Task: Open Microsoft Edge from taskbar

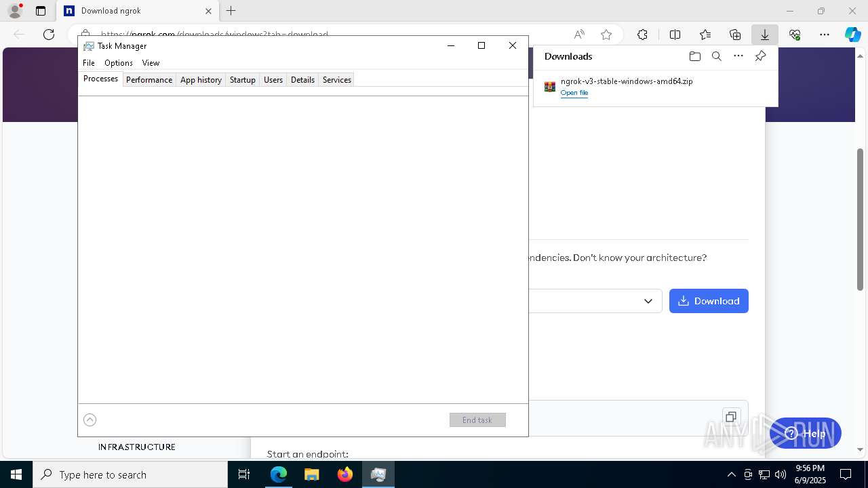Action: (x=279, y=474)
